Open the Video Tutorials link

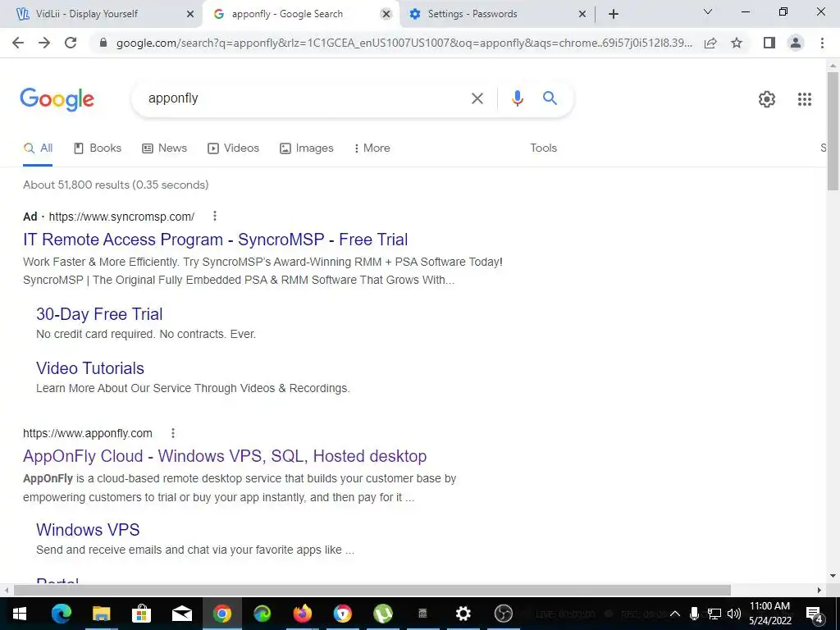point(90,368)
